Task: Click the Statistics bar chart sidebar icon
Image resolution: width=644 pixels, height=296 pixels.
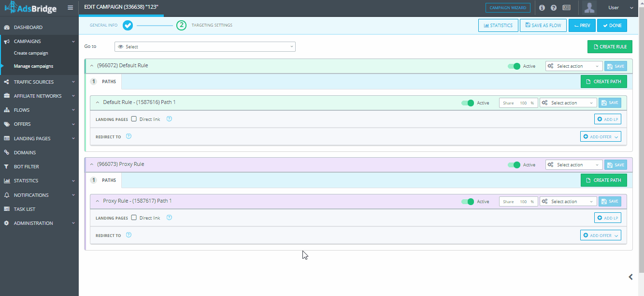Action: point(7,181)
